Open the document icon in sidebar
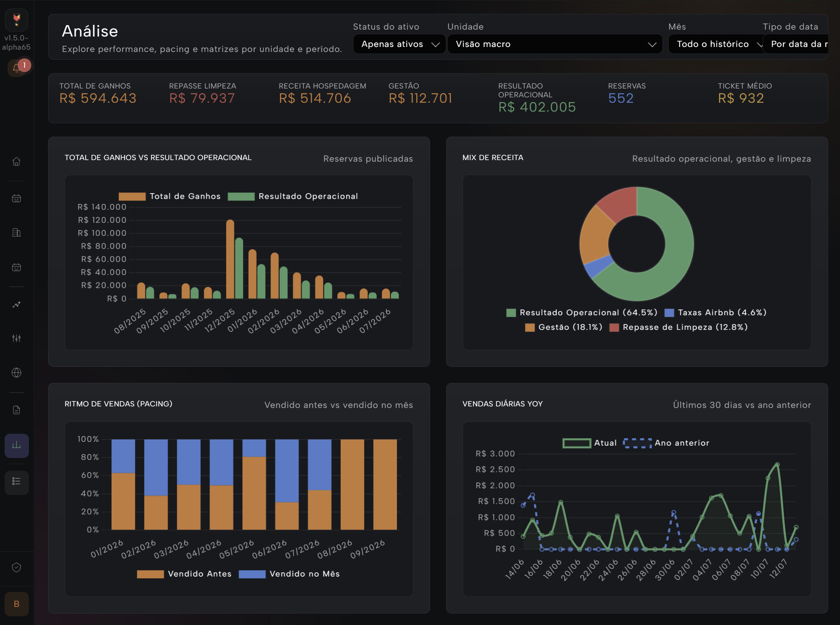Viewport: 840px width, 625px height. pyautogui.click(x=17, y=410)
